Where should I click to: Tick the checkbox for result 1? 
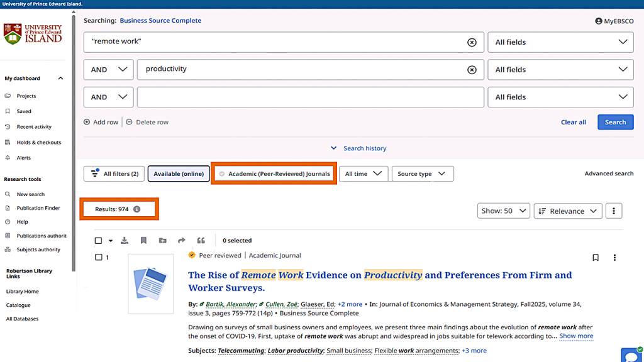[98, 257]
